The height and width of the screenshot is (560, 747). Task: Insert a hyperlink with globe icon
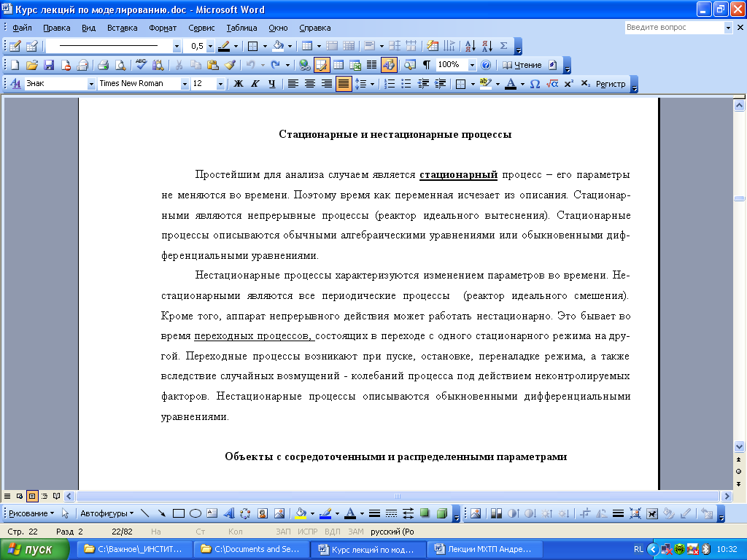click(304, 65)
